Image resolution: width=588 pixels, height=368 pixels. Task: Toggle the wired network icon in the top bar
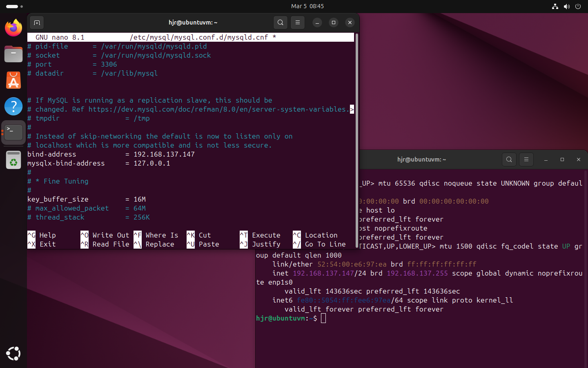pos(555,6)
